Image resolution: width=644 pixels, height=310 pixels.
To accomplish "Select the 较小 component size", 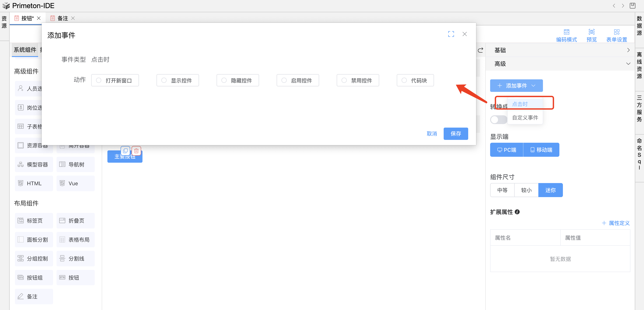I will [526, 190].
